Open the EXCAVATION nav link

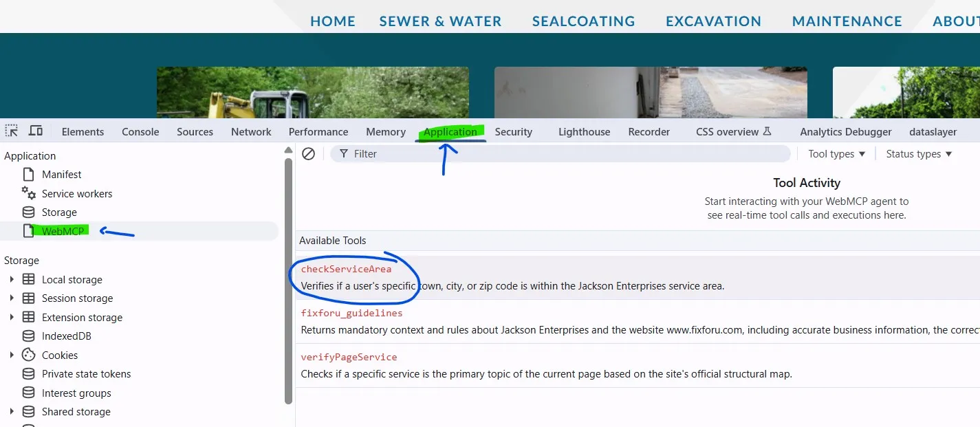713,21
